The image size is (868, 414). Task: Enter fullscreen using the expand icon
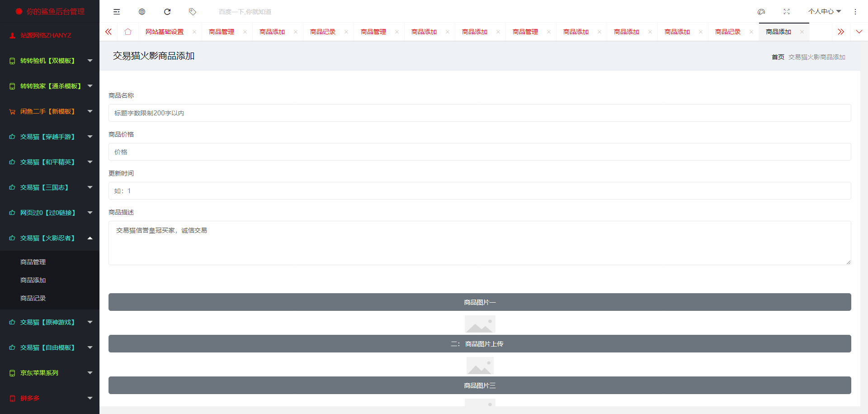[x=787, y=12]
